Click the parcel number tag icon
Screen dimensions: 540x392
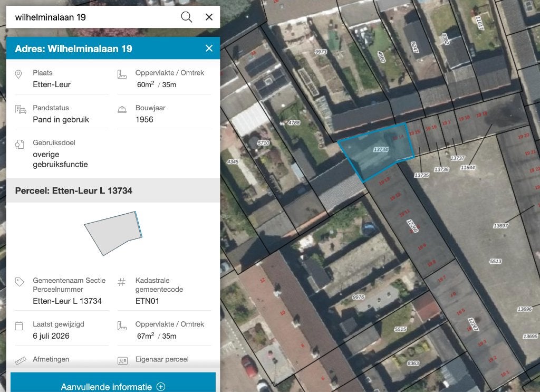(x=20, y=282)
